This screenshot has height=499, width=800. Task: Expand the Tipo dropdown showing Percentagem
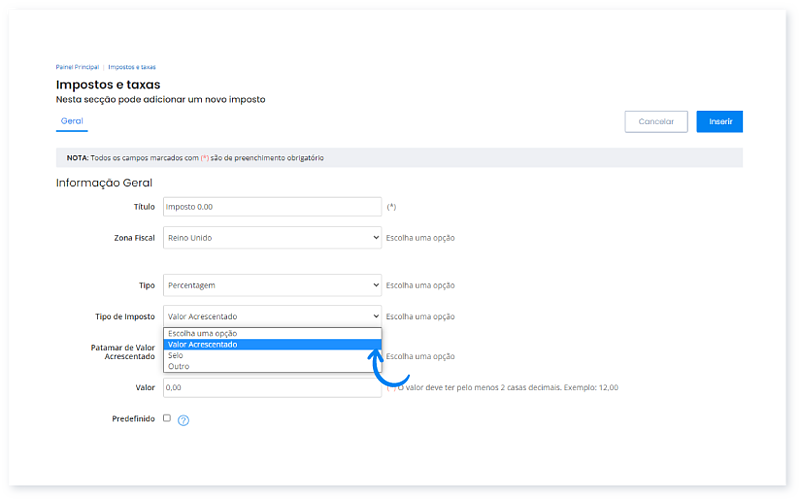coord(272,285)
